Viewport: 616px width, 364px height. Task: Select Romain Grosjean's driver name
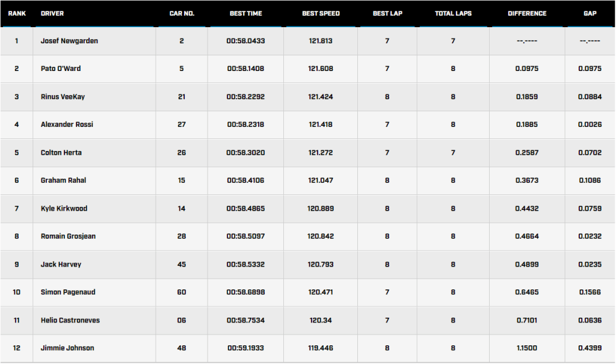tap(68, 236)
